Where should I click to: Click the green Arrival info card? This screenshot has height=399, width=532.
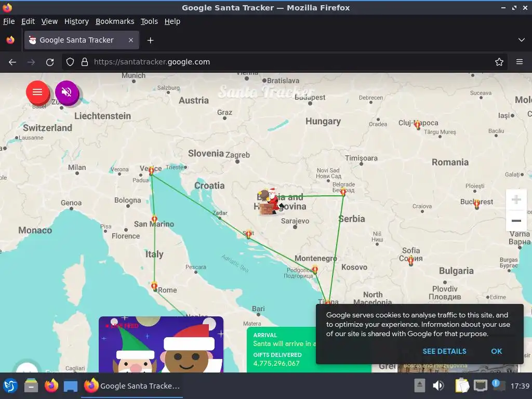(x=282, y=350)
